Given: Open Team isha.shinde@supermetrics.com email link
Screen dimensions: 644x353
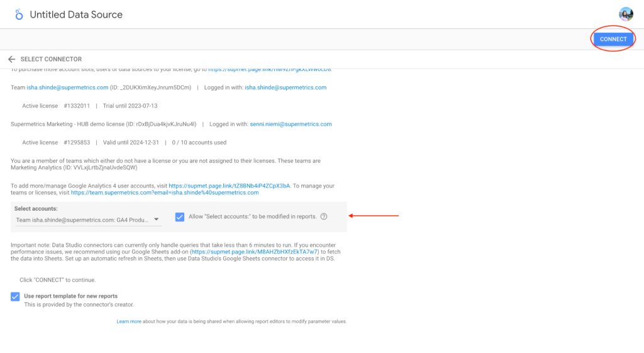Looking at the screenshot, I should [67, 87].
